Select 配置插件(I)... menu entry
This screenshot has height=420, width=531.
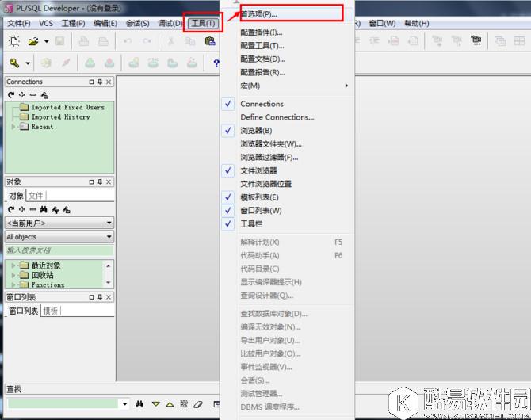pos(288,32)
